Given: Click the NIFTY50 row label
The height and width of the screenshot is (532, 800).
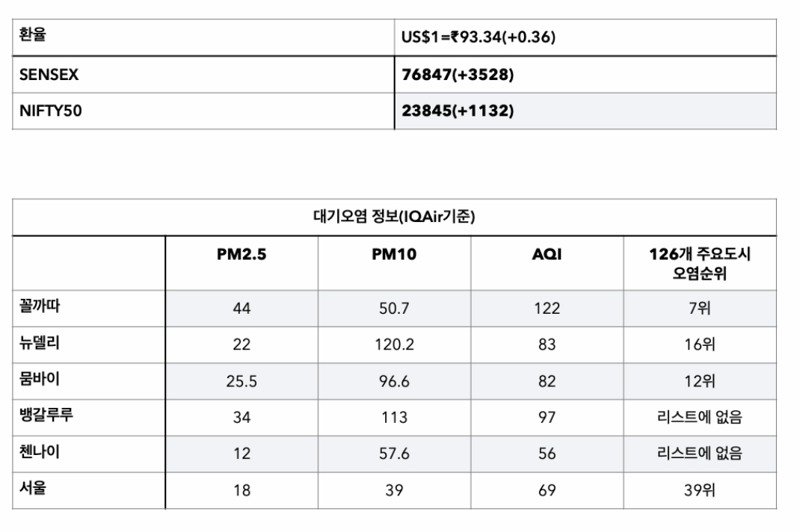Looking at the screenshot, I should [x=51, y=111].
